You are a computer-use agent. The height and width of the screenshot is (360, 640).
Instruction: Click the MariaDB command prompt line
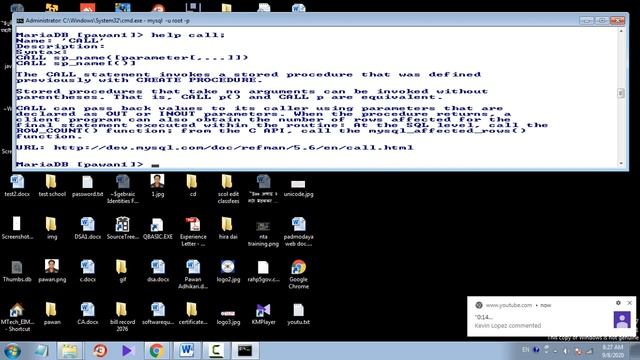[x=87, y=164]
